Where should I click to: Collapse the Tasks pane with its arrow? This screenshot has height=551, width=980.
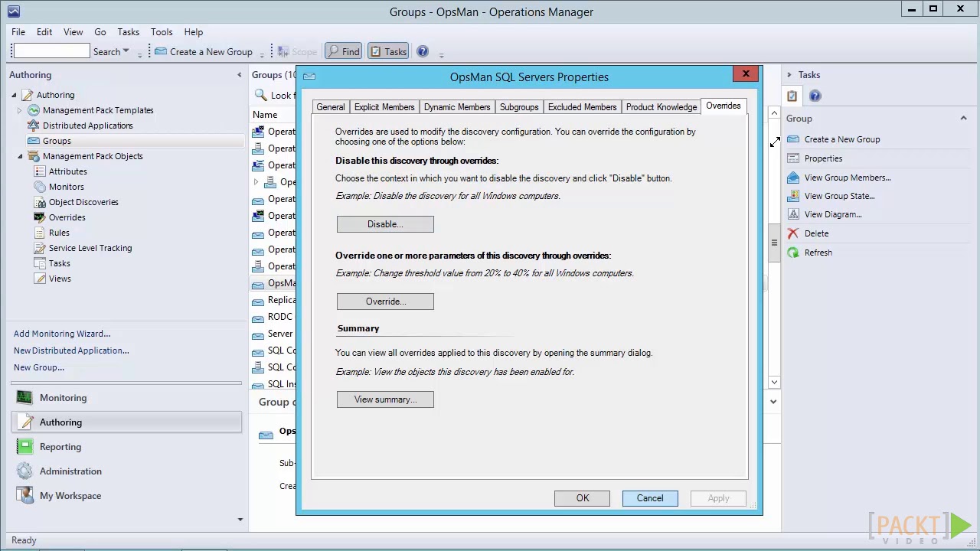point(789,75)
